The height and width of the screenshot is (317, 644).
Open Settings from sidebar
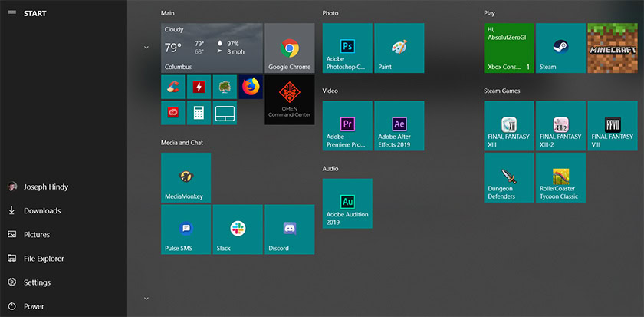point(64,282)
